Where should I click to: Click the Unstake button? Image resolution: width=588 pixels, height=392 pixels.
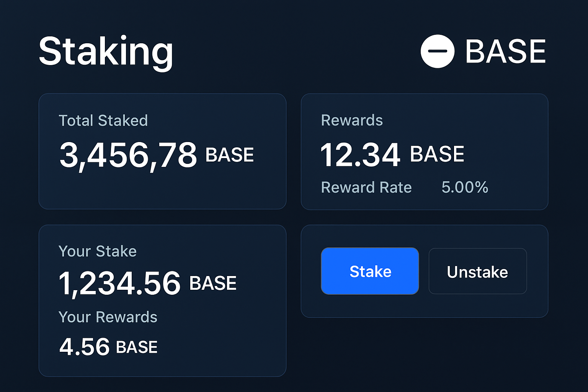click(477, 271)
